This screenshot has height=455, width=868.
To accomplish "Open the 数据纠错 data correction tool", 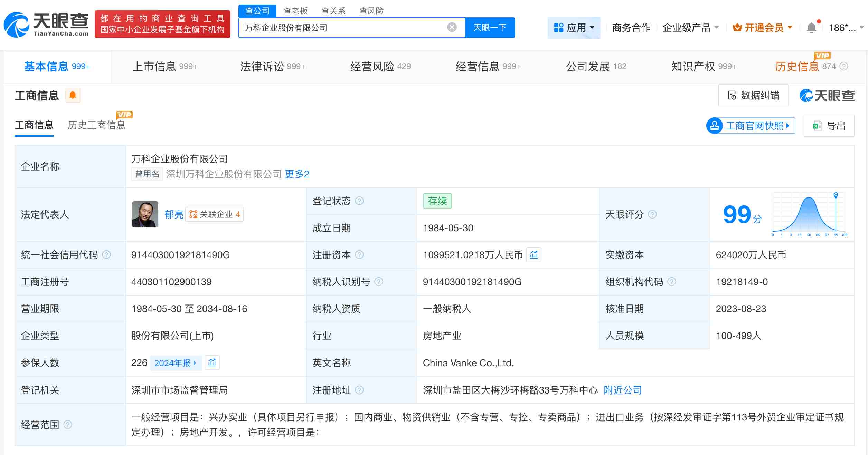I will (x=753, y=96).
